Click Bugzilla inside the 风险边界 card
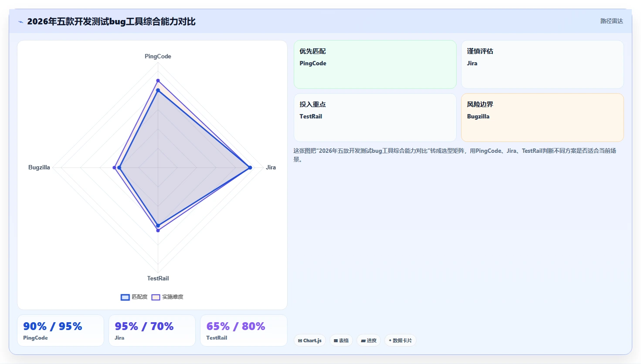Viewport: 641px width, 364px height. tap(478, 116)
